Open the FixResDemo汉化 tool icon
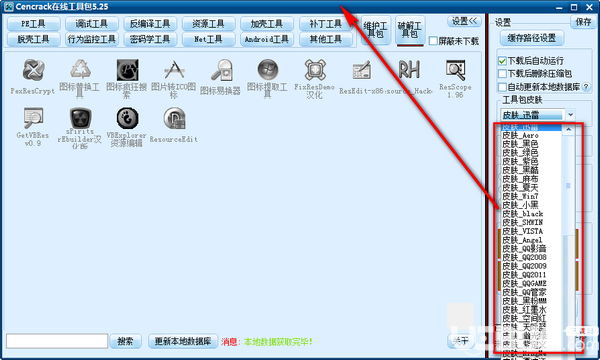The height and width of the screenshot is (360, 600). click(x=315, y=70)
